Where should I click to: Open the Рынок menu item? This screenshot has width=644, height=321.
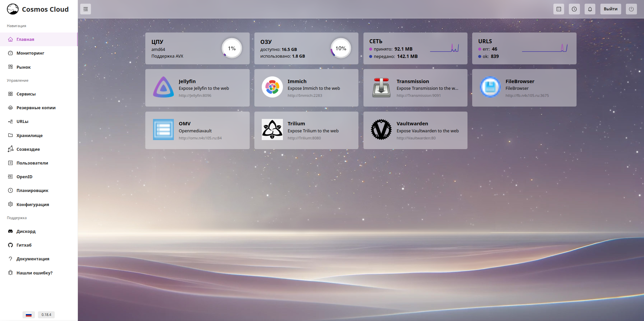23,67
